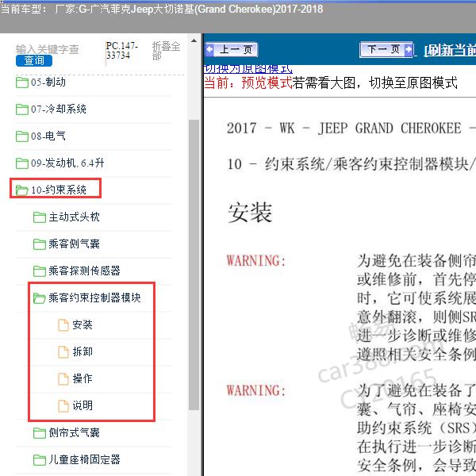Select the 10-约束系统 tree label
The width and height of the screenshot is (476, 476).
(59, 190)
